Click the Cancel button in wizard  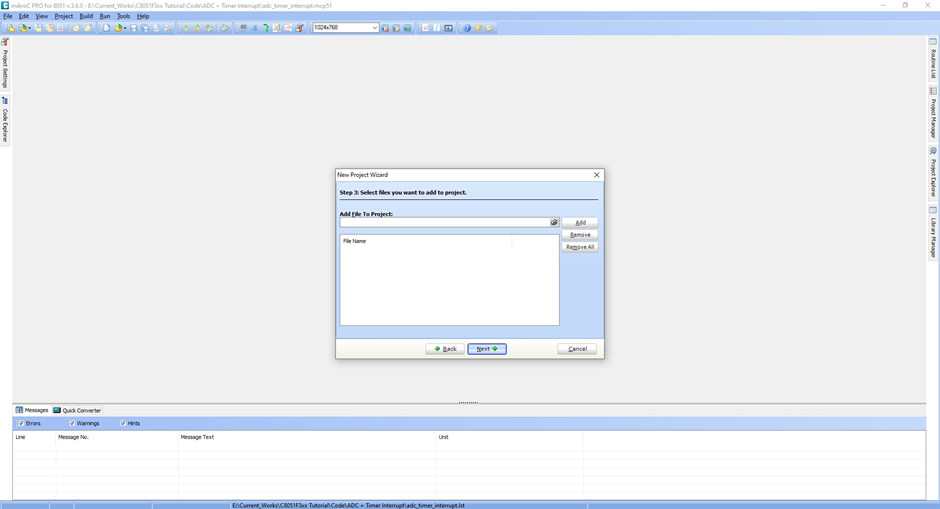click(x=577, y=349)
